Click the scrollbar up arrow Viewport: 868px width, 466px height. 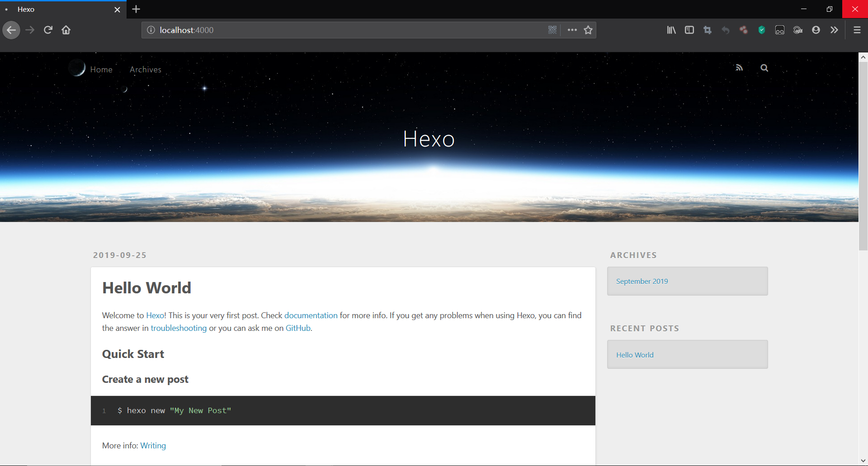[863, 57]
